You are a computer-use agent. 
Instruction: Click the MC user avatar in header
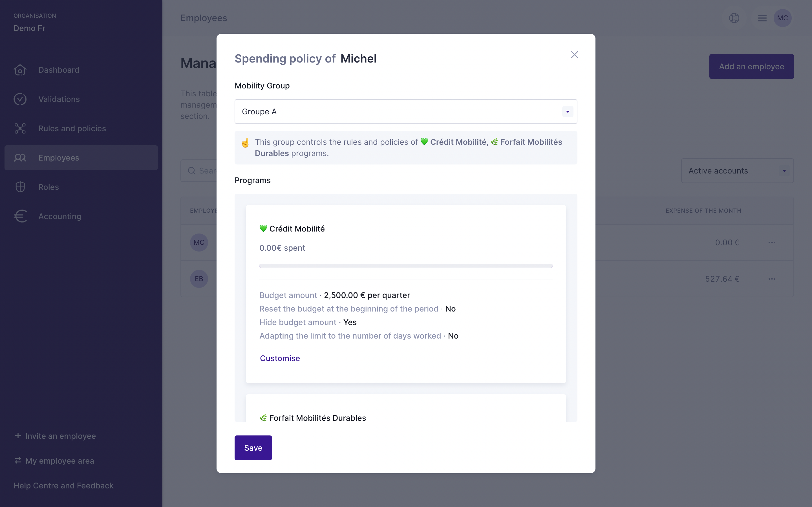tap(782, 18)
